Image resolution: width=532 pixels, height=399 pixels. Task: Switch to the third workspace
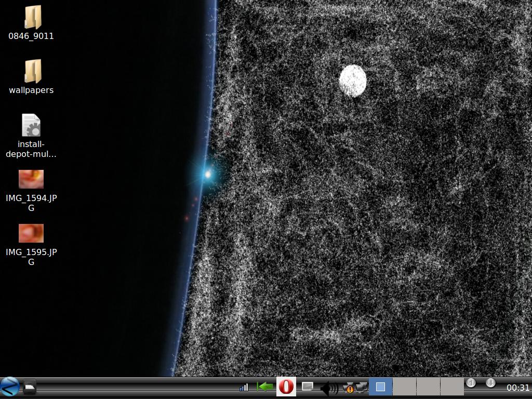pos(428,387)
